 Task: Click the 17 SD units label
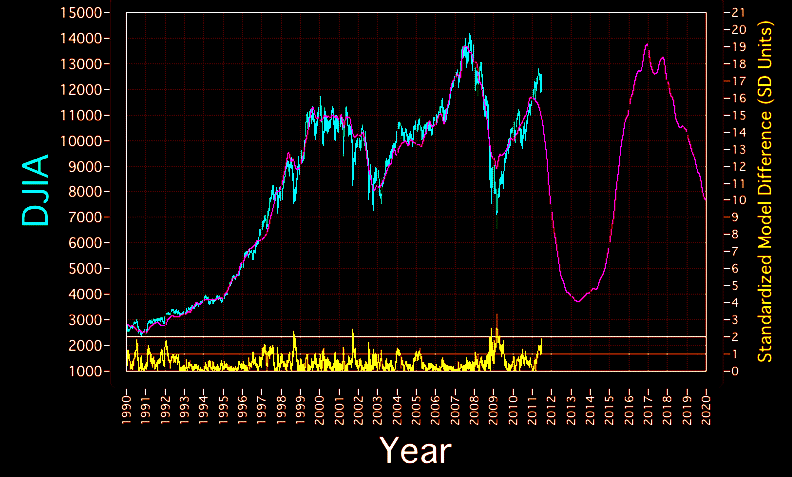tap(738, 81)
